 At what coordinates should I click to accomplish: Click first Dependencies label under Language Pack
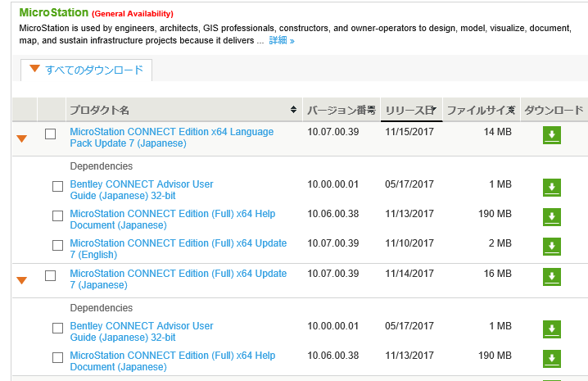[x=102, y=166]
